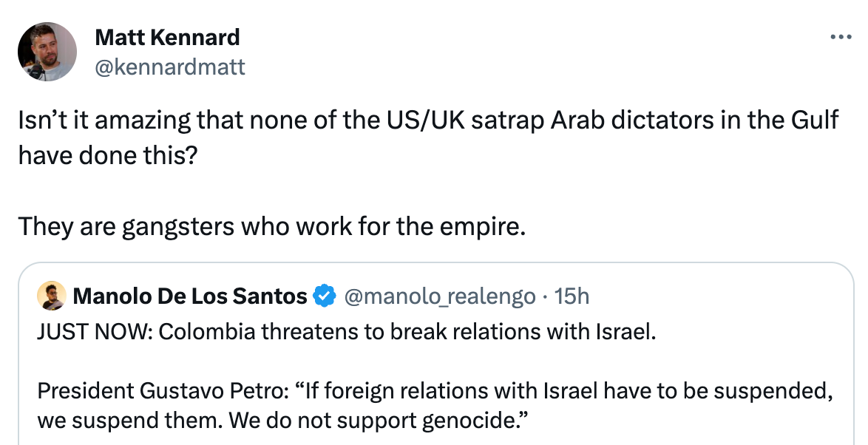Viewport: 868px width, 445px height.
Task: Click the 15h timestamp
Action: click(572, 296)
